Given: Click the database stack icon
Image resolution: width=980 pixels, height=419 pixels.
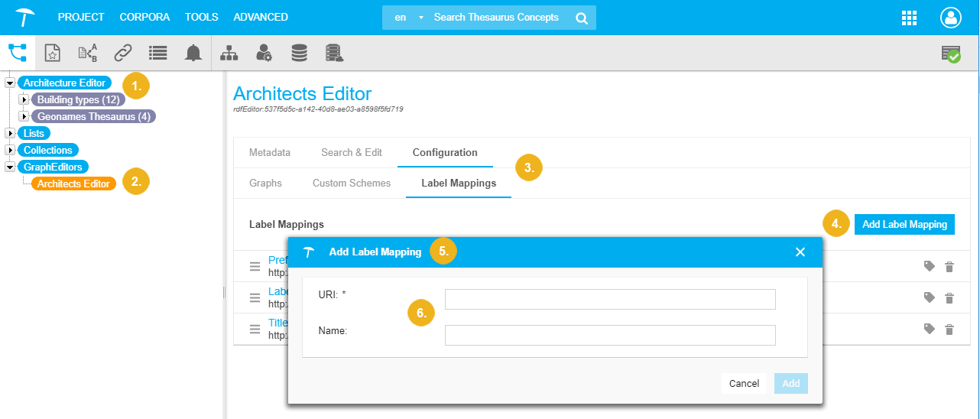Looking at the screenshot, I should point(299,53).
